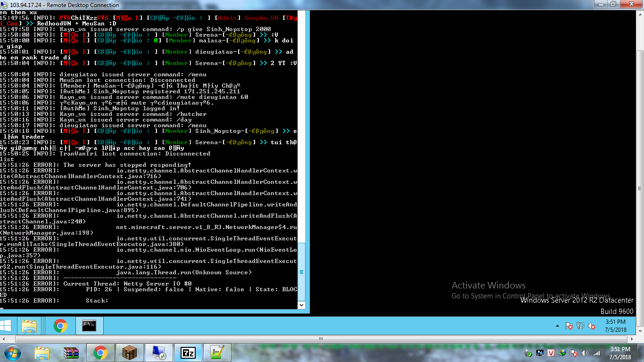Click the 'Current Thread: Netty Server IO #0' line
Viewport: 644px width, 362px height.
[96, 284]
